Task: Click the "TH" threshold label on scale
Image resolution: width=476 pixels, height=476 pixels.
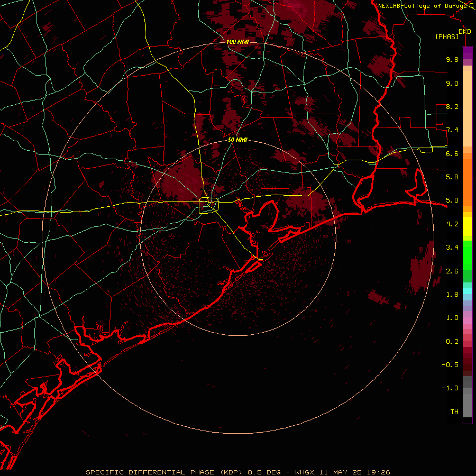Action: pos(454,412)
